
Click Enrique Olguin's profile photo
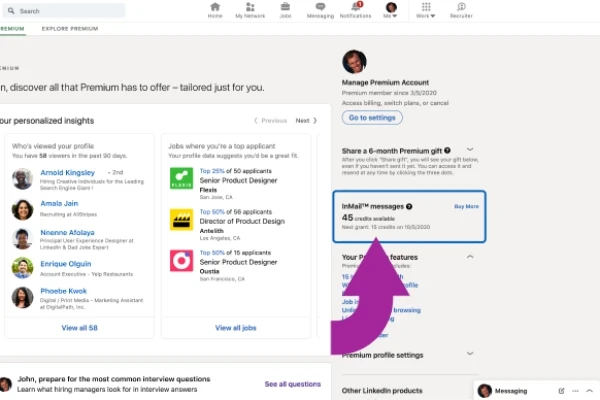(22, 268)
